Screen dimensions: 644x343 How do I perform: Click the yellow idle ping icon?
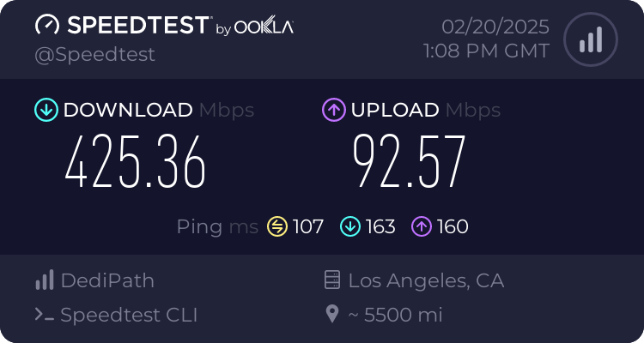(x=277, y=226)
